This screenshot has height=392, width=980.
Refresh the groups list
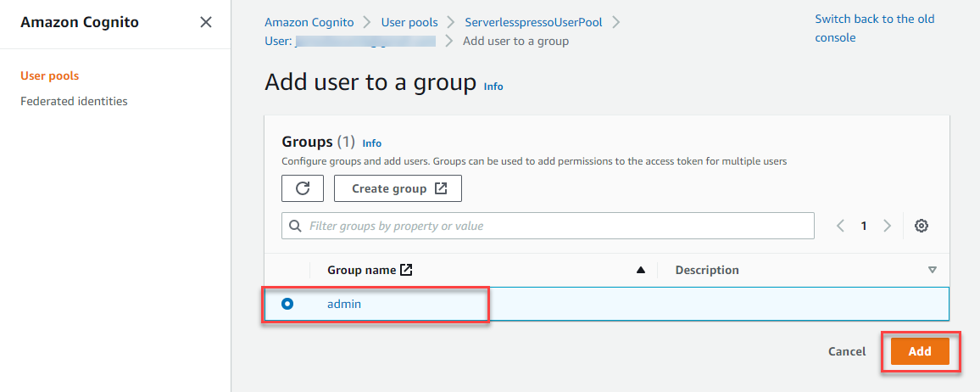pos(303,188)
